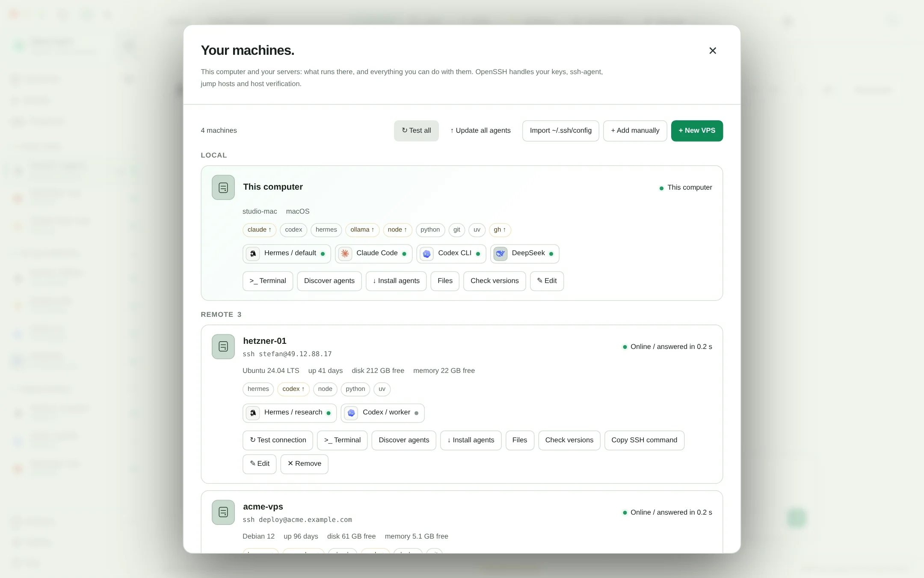The image size is (924, 578).
Task: Open the Hermes / default agent chip
Action: click(x=287, y=253)
